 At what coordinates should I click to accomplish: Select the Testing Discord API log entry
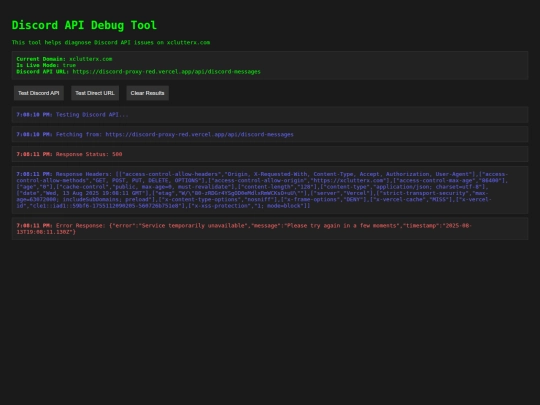(270, 115)
